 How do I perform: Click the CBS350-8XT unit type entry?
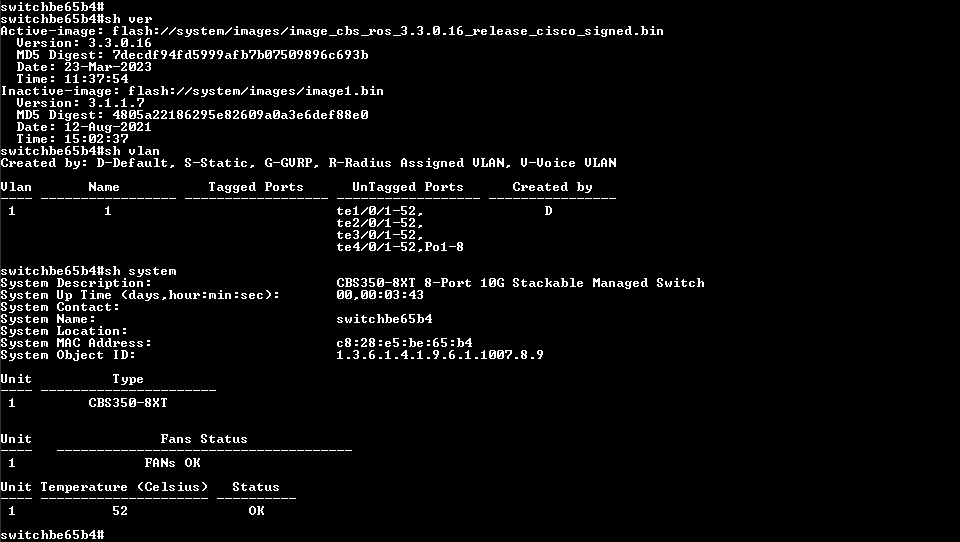point(128,403)
